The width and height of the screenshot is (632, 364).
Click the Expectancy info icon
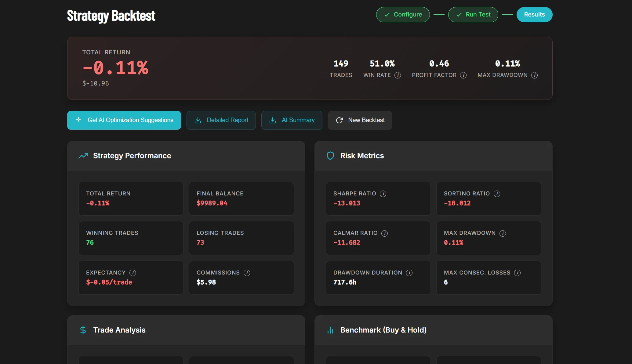(133, 273)
